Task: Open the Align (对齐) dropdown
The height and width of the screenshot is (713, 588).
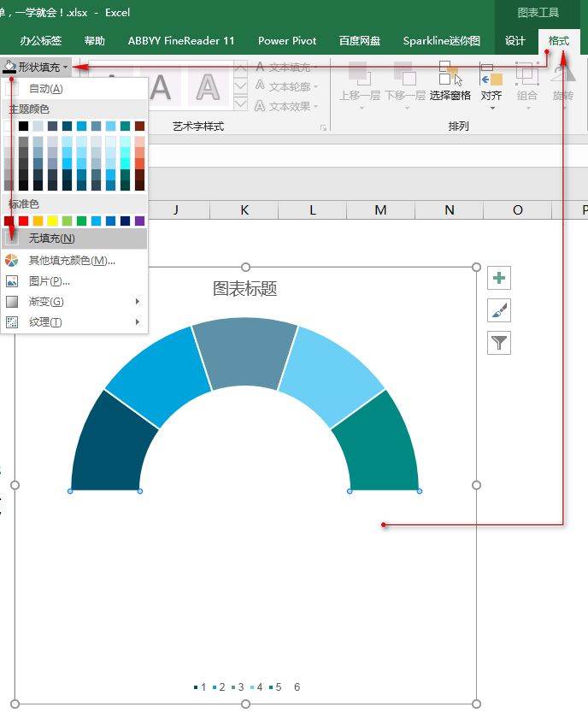Action: pos(491,86)
